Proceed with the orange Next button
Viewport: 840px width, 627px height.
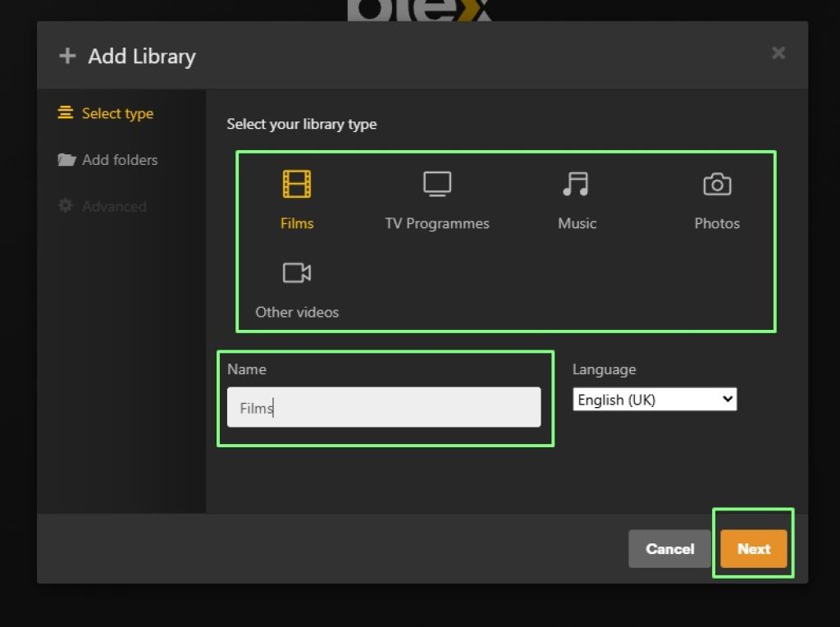point(753,549)
